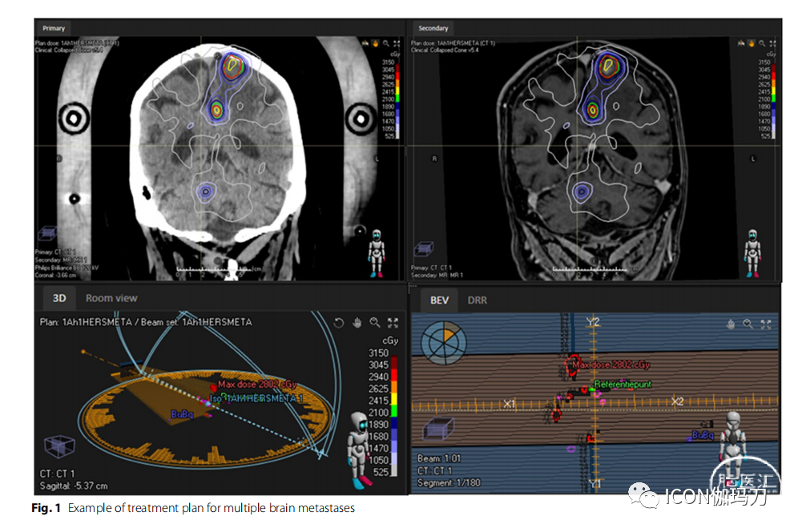Click the tool icon beside Primary view's pan hand
Viewport: 794px width, 532px height.
(365, 43)
